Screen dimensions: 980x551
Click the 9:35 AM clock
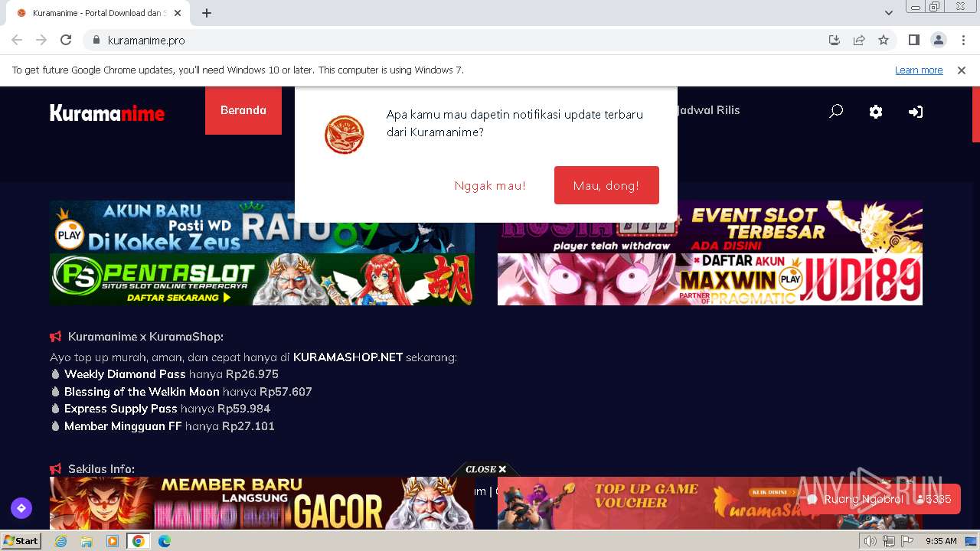point(941,541)
